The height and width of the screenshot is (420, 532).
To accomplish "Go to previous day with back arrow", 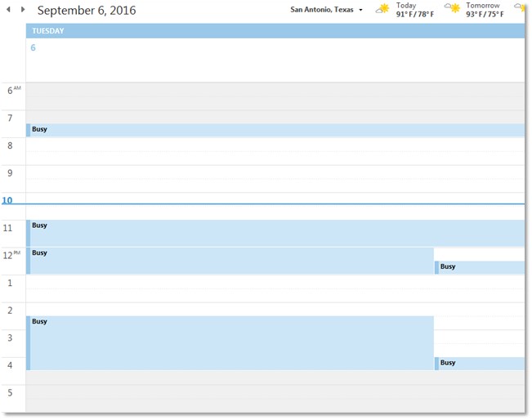I will point(8,10).
